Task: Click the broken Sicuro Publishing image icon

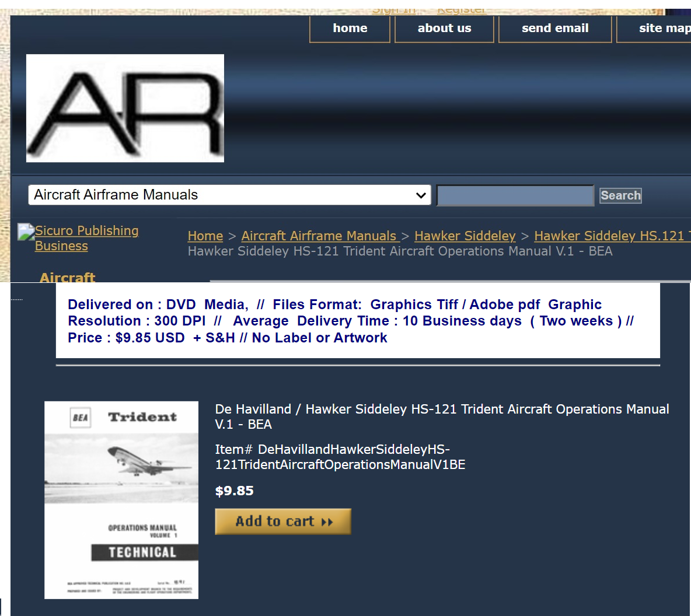Action: 26,232
